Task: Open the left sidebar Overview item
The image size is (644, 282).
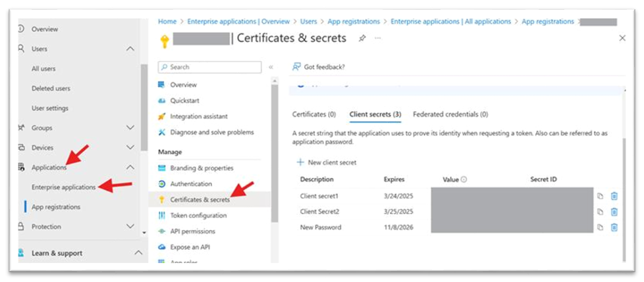Action: (45, 29)
